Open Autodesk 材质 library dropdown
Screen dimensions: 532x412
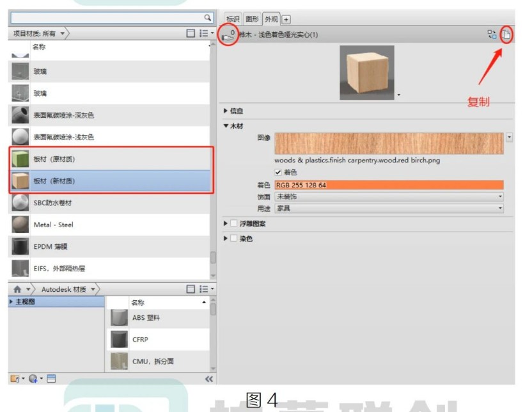point(93,289)
